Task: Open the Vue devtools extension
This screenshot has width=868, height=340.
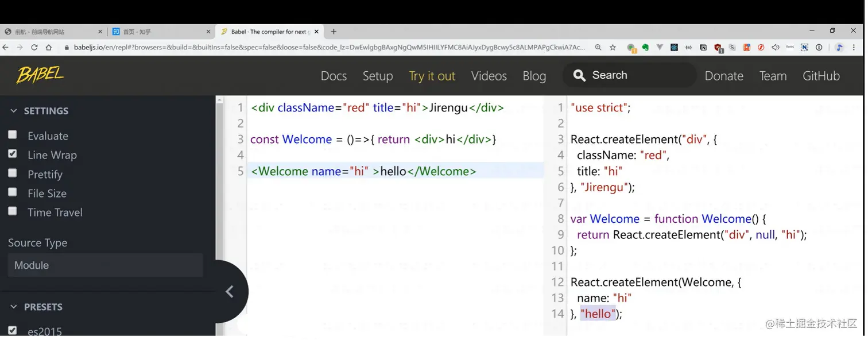Action: click(660, 48)
